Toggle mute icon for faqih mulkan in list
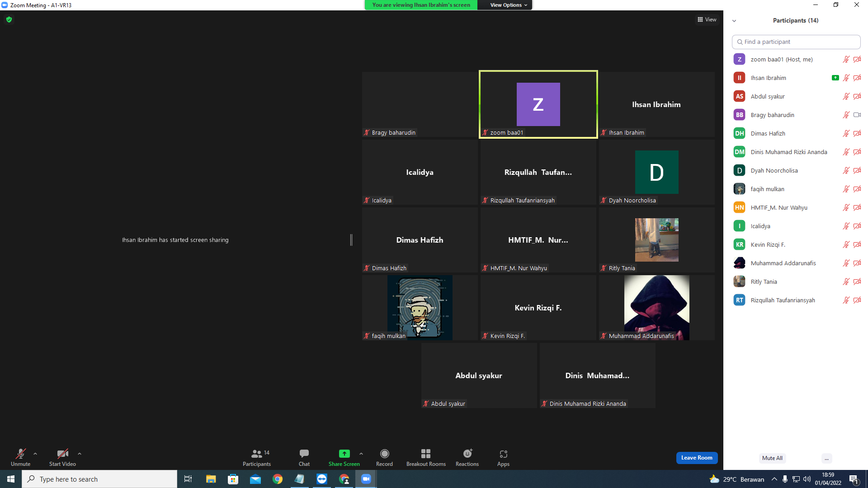The width and height of the screenshot is (868, 488). [846, 189]
